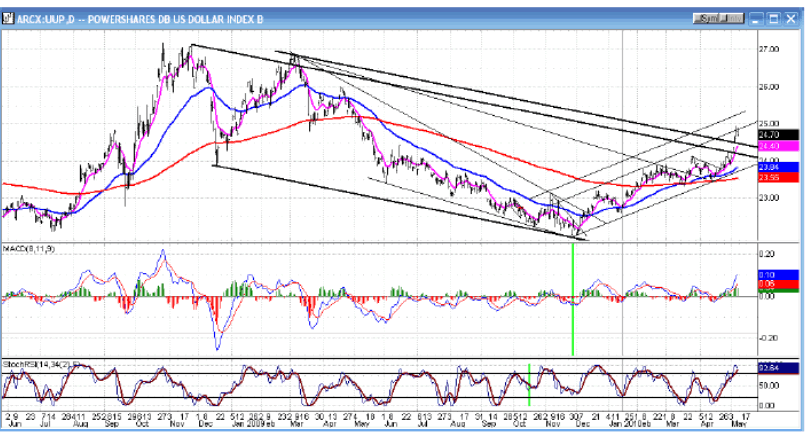Click the red 23.55 moving average tag

click(x=778, y=177)
